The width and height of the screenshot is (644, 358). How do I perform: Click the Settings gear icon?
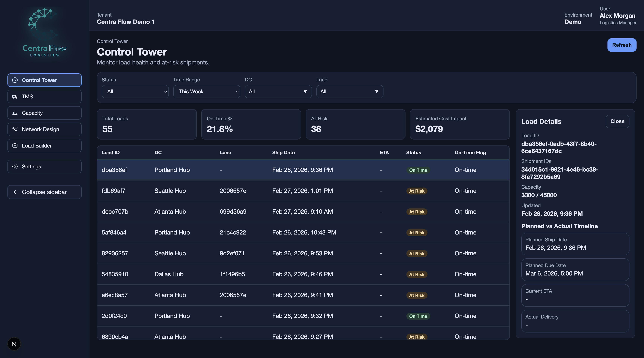pyautogui.click(x=15, y=167)
